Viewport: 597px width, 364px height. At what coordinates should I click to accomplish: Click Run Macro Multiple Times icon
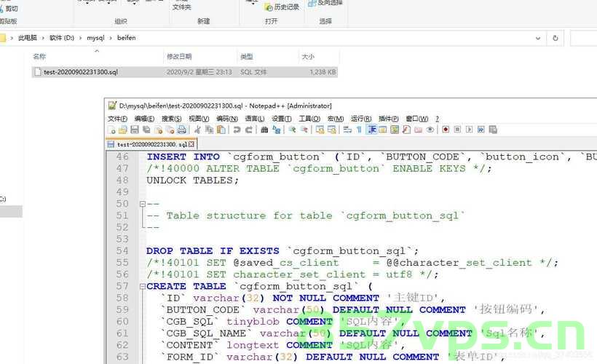point(481,130)
